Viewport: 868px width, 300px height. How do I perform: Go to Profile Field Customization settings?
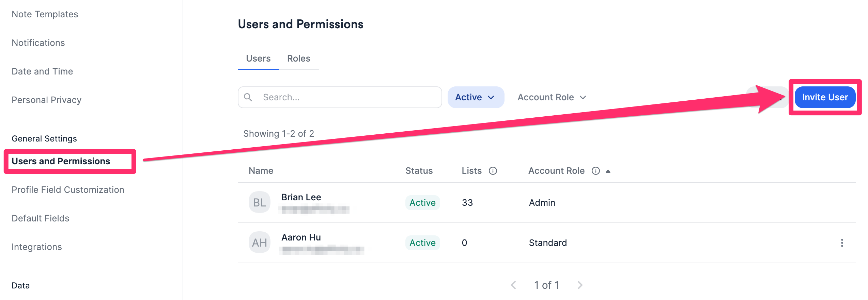tap(68, 189)
